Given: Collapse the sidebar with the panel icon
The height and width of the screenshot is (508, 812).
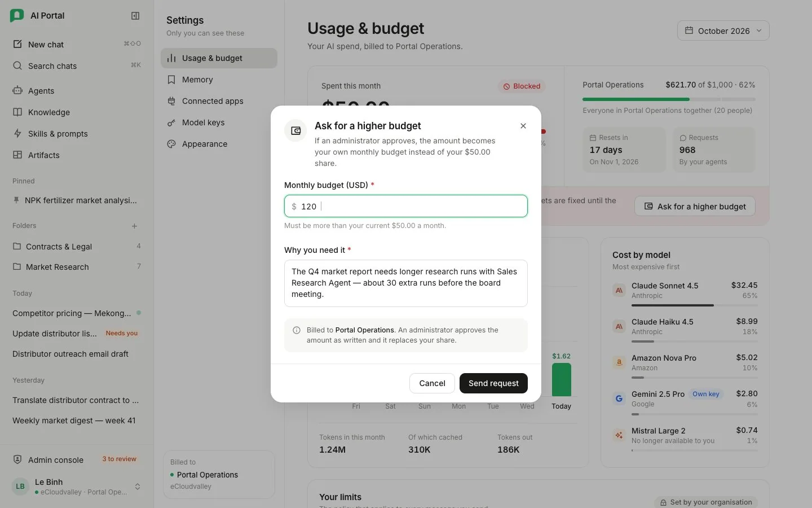Looking at the screenshot, I should [x=135, y=16].
